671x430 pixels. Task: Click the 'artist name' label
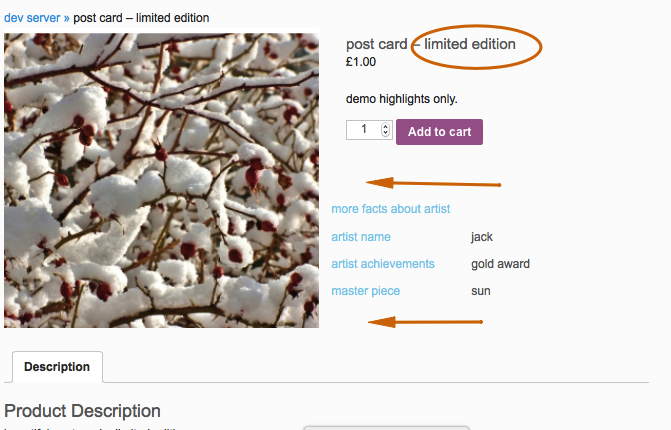pos(361,237)
